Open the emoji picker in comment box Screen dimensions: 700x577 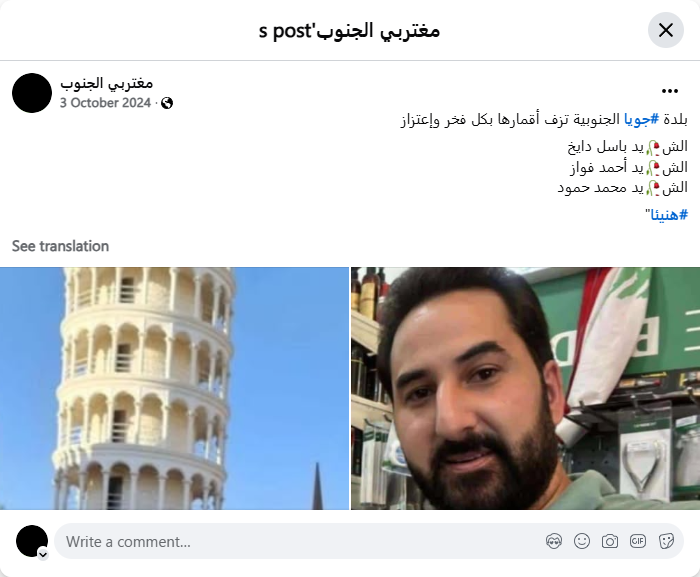pos(582,541)
